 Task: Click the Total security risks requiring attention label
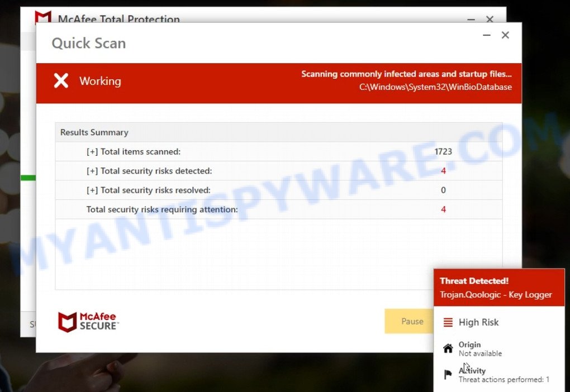point(162,209)
